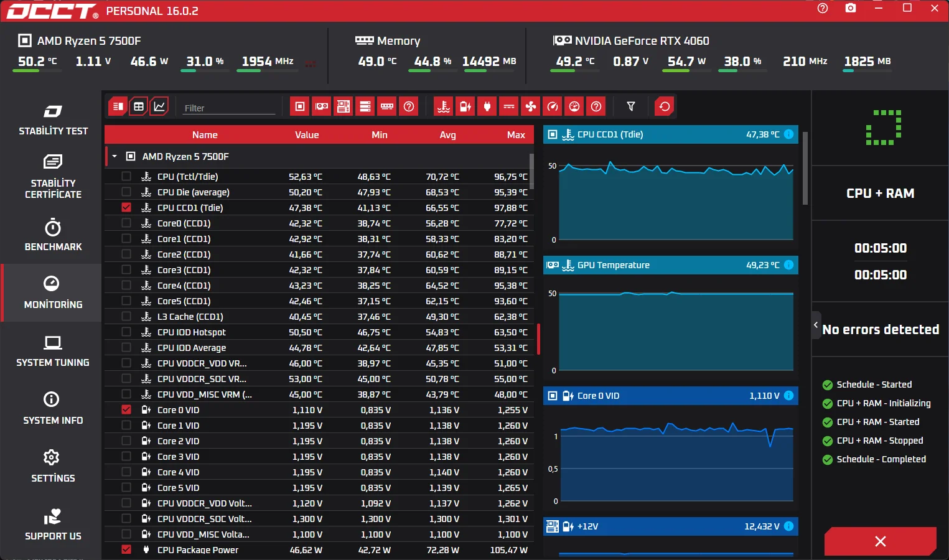The height and width of the screenshot is (560, 949).
Task: Uncheck CPU Package Power checkbox
Action: (126, 550)
